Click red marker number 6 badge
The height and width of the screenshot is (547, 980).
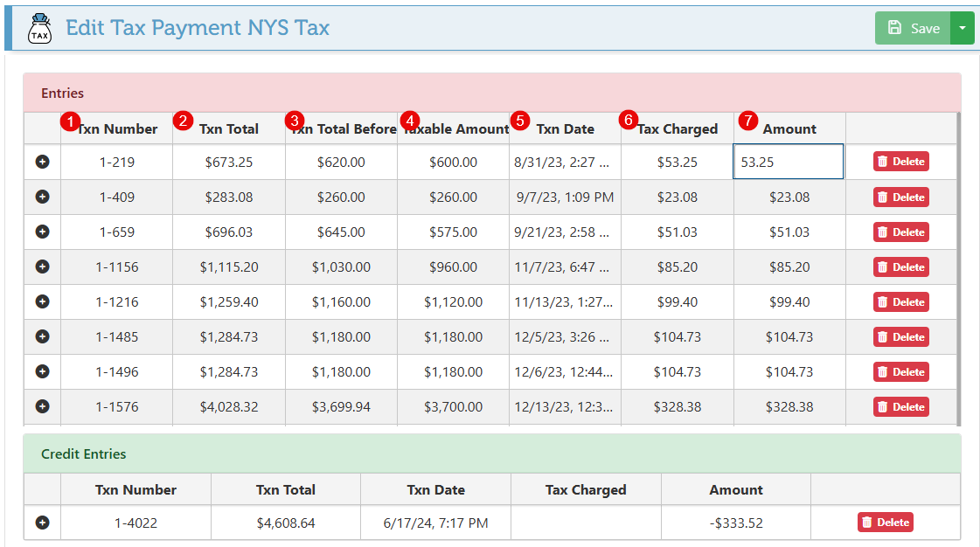tap(628, 119)
